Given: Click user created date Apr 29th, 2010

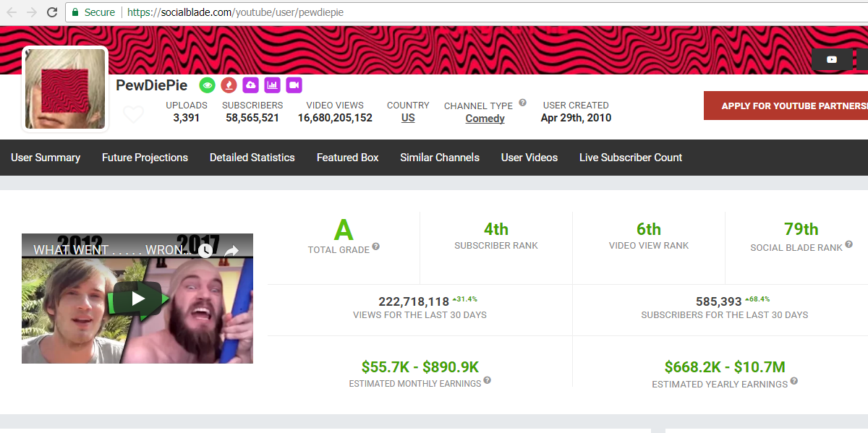Looking at the screenshot, I should (x=576, y=118).
